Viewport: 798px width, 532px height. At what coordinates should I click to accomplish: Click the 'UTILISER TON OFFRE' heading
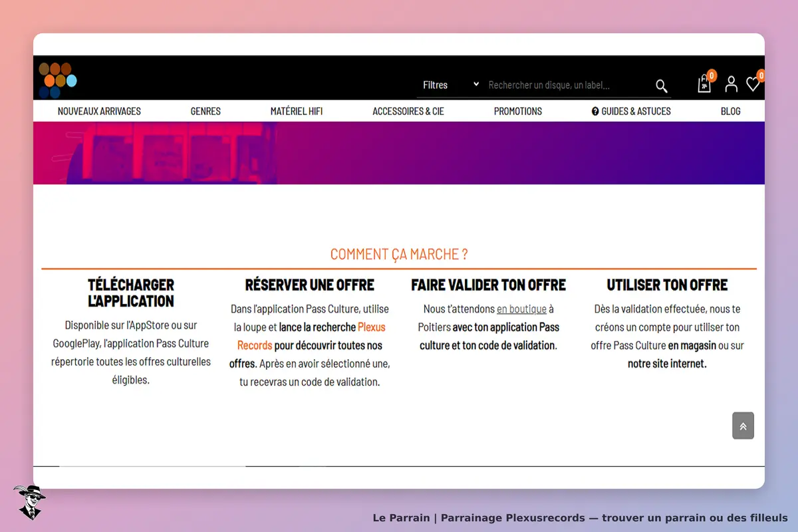click(667, 285)
